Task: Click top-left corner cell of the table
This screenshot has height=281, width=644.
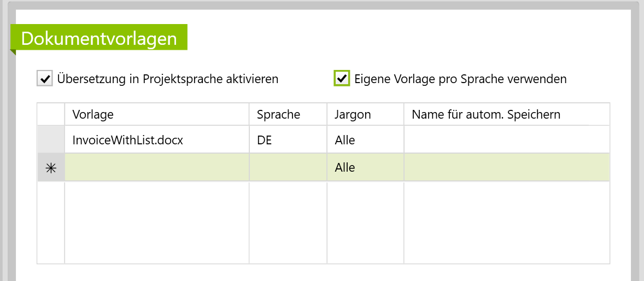Action: pos(51,114)
